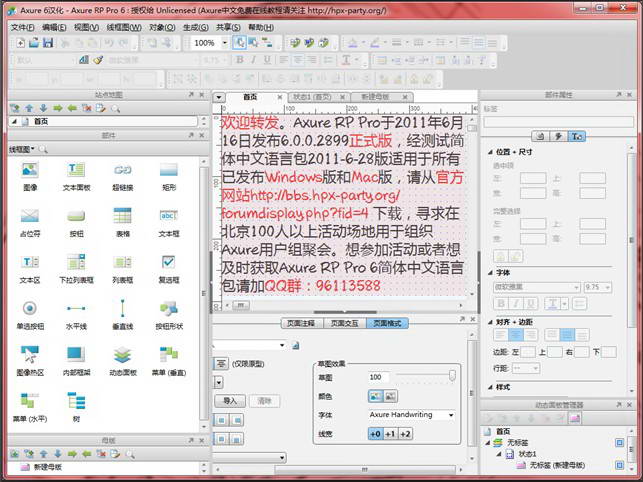Select the 动态面板 dynamic panel widget
The width and height of the screenshot is (643, 482).
[123, 361]
